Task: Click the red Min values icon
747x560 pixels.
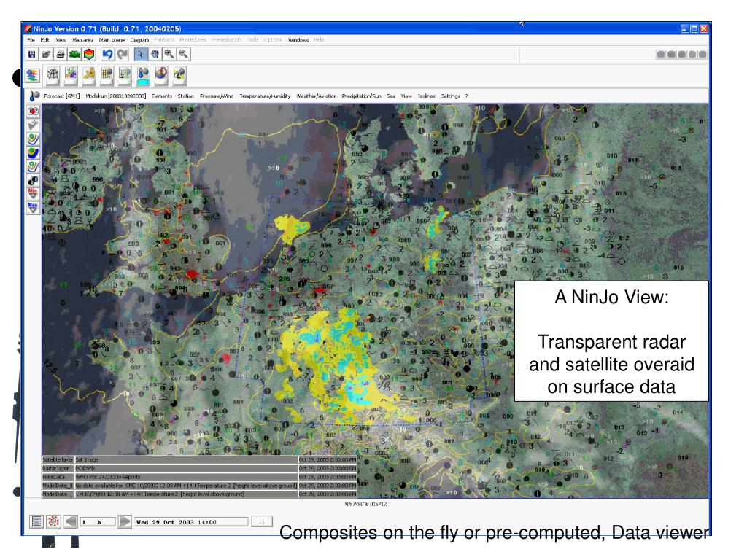Action: coord(33,194)
